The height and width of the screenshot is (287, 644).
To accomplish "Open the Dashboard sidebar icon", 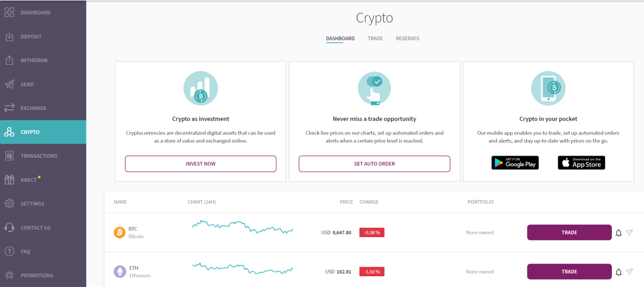I will 9,13.
